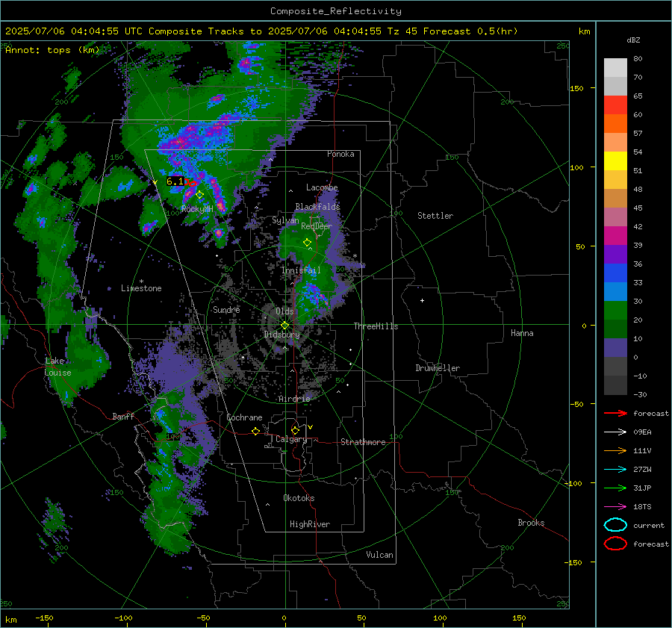
Task: Click the magenta 39–42 dBZ color swatch
Action: pyautogui.click(x=615, y=236)
